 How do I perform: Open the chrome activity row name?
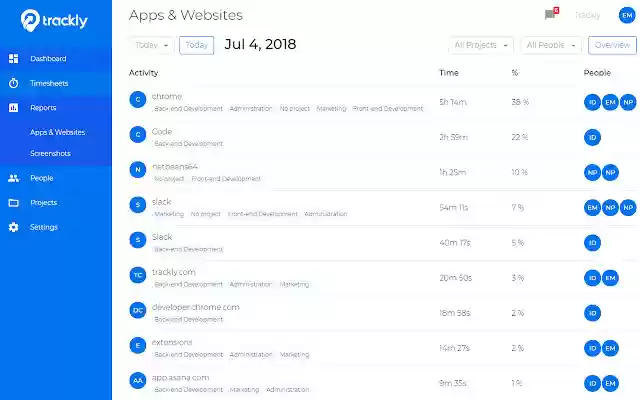point(167,96)
